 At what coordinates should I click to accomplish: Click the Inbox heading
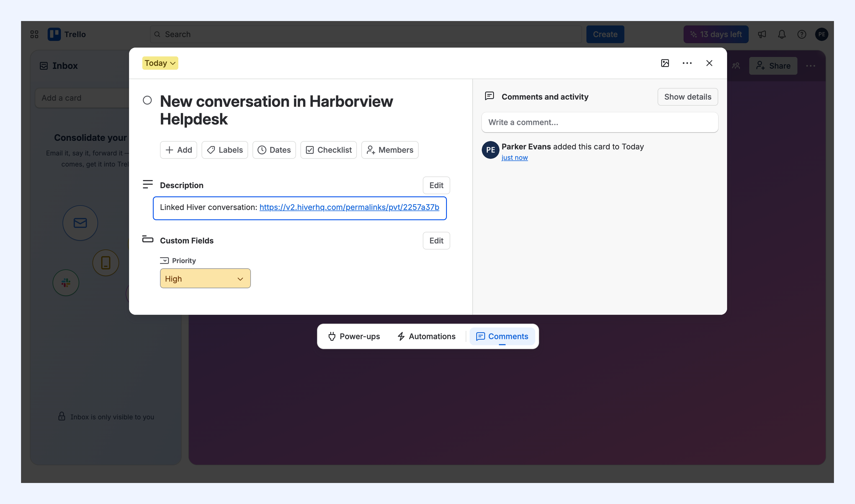coord(65,66)
